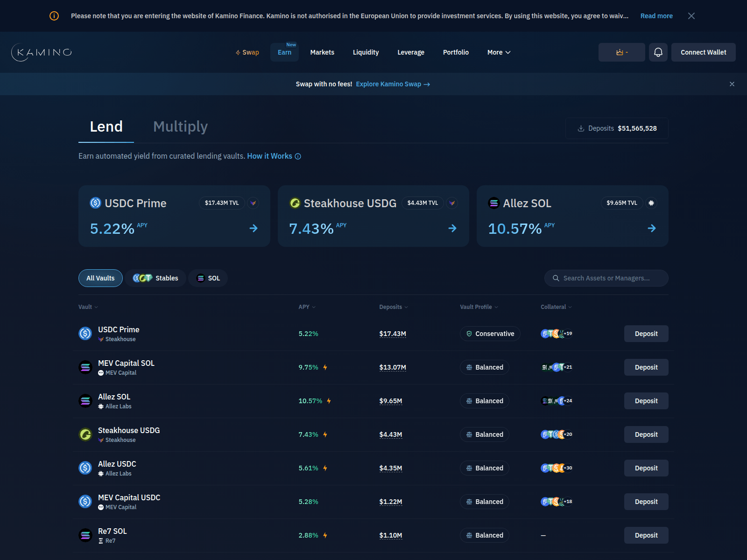Screen dimensions: 747x560
Task: Click Allez Labs icon on Allez SOL card
Action: (x=651, y=203)
